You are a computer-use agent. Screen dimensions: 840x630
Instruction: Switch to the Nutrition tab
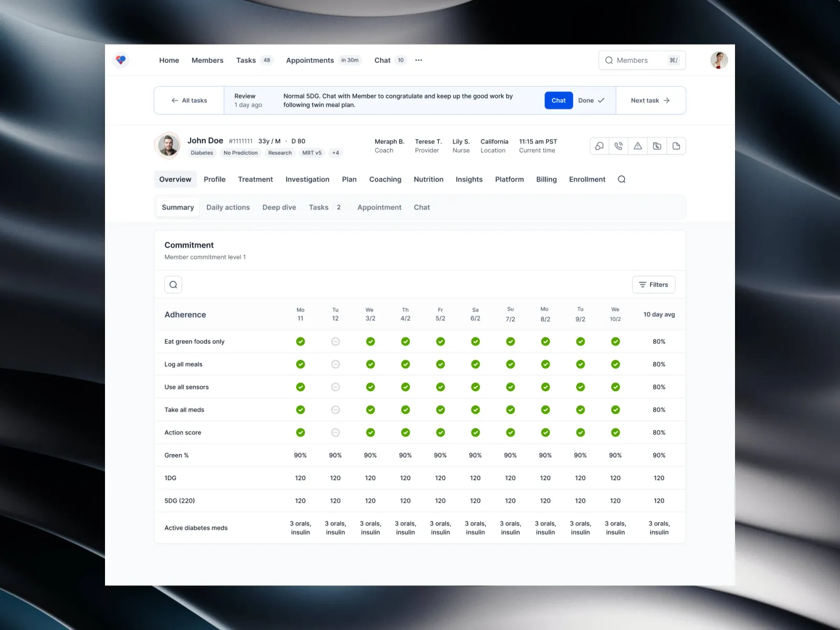tap(428, 180)
